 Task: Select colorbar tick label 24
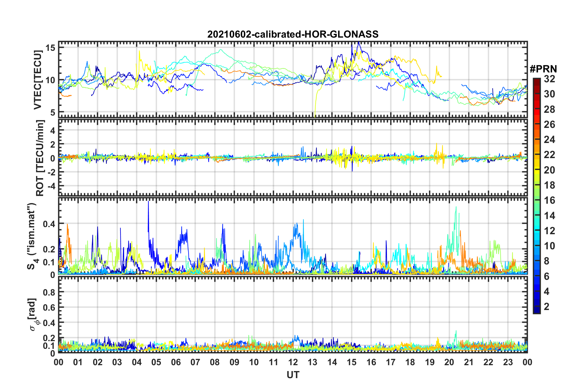click(550, 140)
